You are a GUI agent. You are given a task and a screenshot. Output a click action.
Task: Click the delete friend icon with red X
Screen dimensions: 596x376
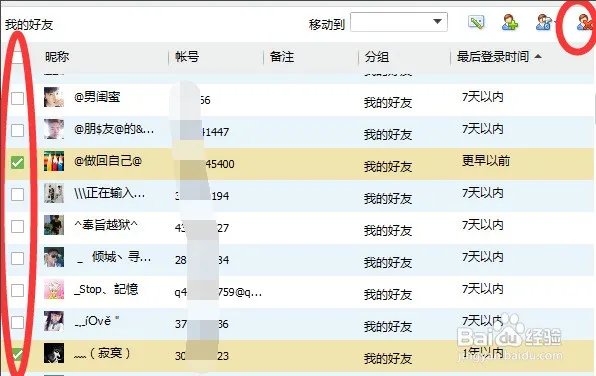click(x=585, y=22)
